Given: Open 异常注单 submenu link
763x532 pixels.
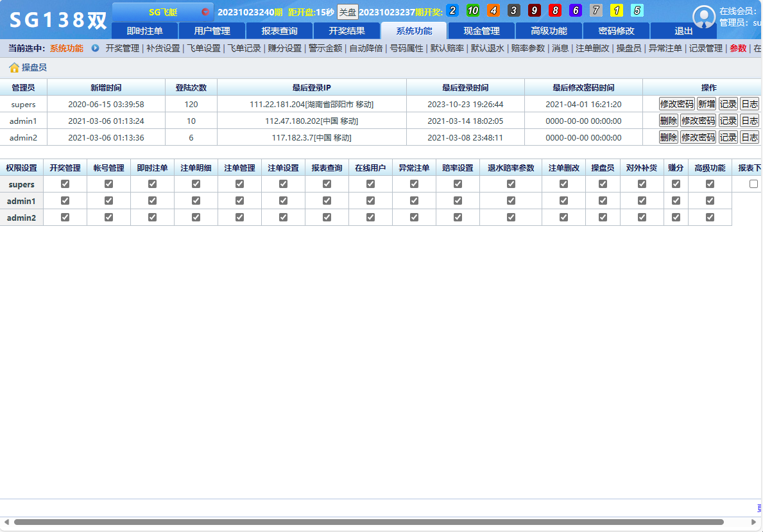Looking at the screenshot, I should pos(665,48).
